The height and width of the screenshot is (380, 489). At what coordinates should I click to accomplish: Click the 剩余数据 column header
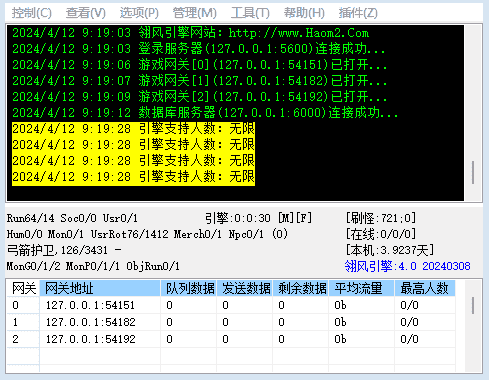[301, 288]
